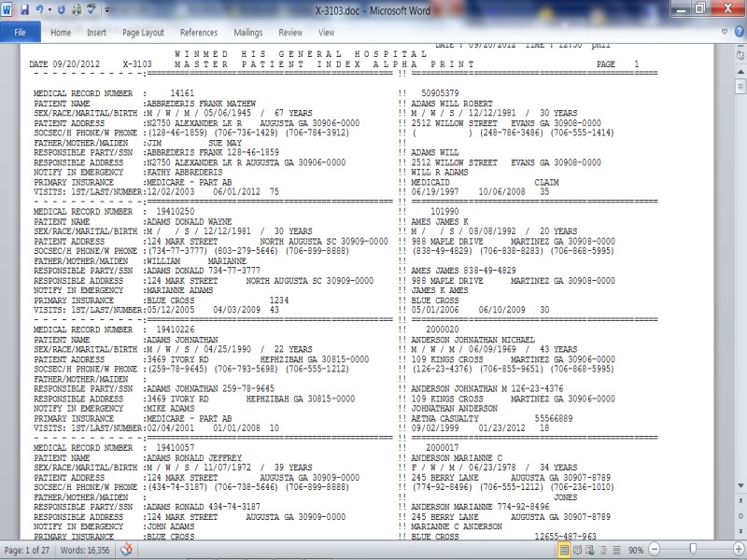Click AETNA CASUALTY insurance text
The height and width of the screenshot is (560, 747).
[x=444, y=418]
